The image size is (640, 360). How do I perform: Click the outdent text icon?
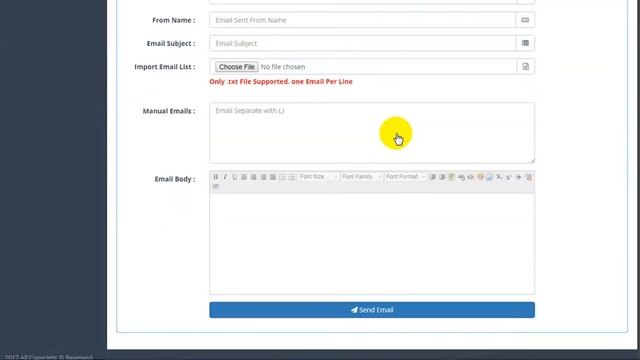pyautogui.click(x=442, y=177)
